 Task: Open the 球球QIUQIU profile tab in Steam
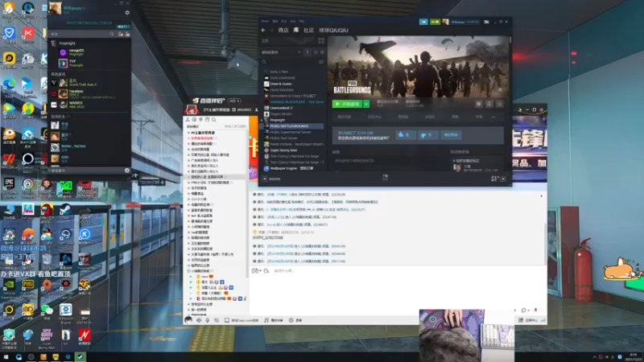click(333, 30)
